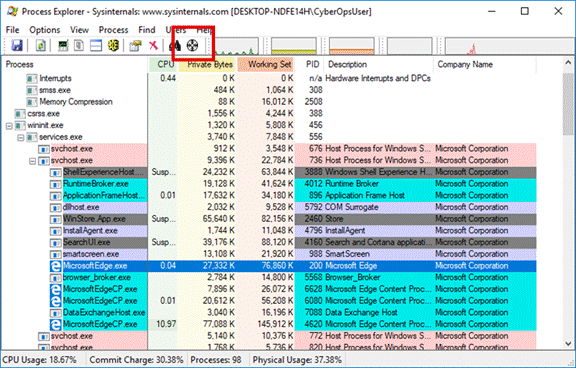
Task: Toggle the process tree view icon
Action: [x=79, y=46]
